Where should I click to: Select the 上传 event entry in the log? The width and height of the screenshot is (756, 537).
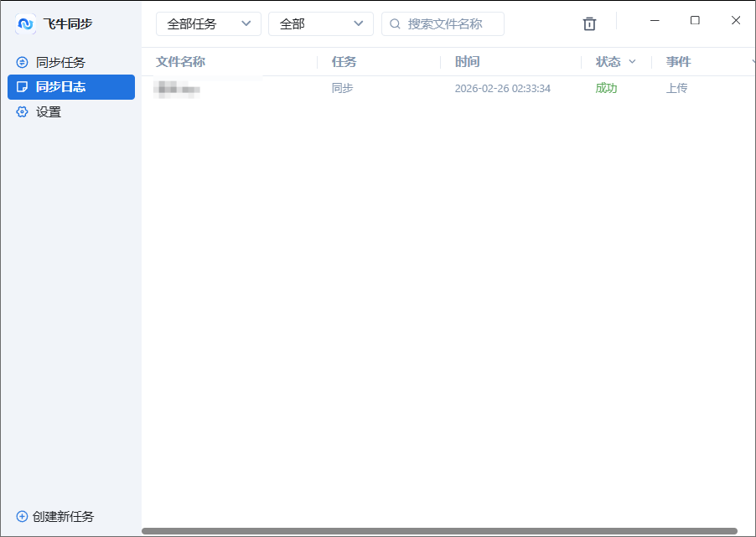677,88
